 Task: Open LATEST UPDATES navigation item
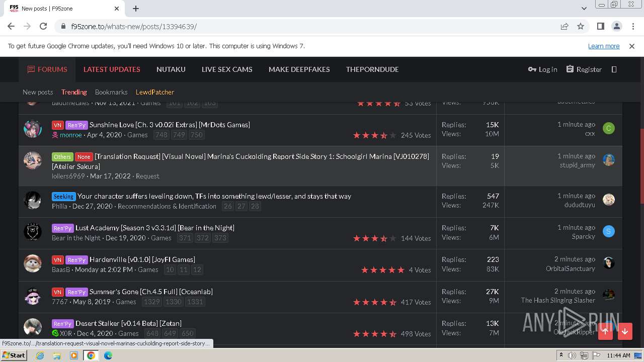click(x=112, y=69)
